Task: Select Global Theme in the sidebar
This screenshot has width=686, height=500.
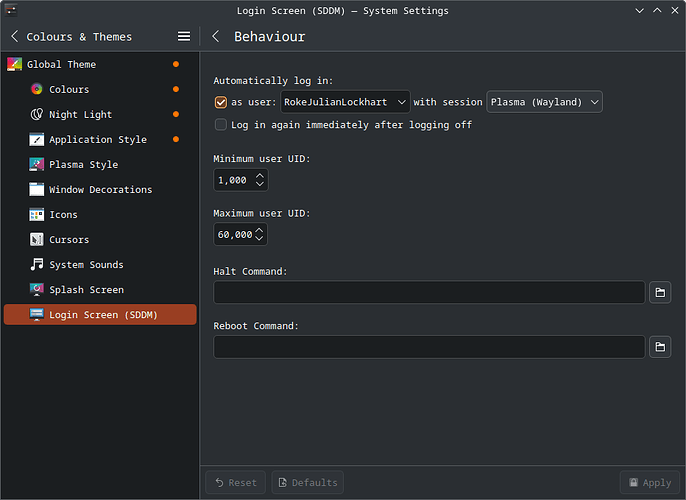Action: [100, 64]
